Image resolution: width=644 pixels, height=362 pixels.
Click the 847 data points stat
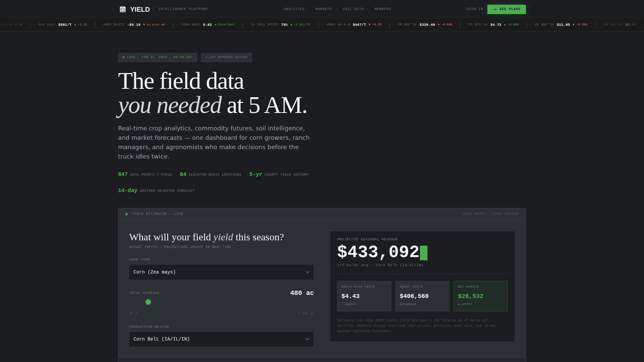[145, 175]
